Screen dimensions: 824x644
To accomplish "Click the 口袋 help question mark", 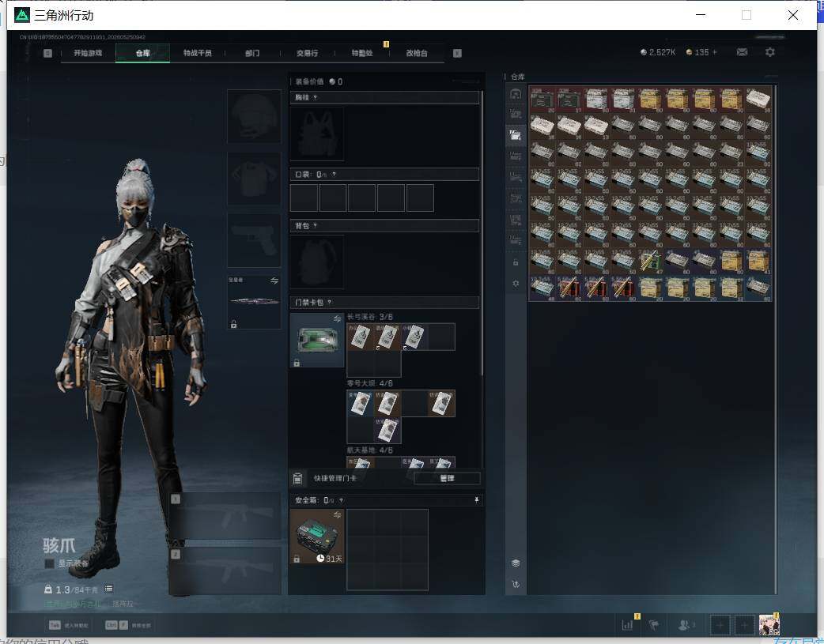I will coord(334,175).
